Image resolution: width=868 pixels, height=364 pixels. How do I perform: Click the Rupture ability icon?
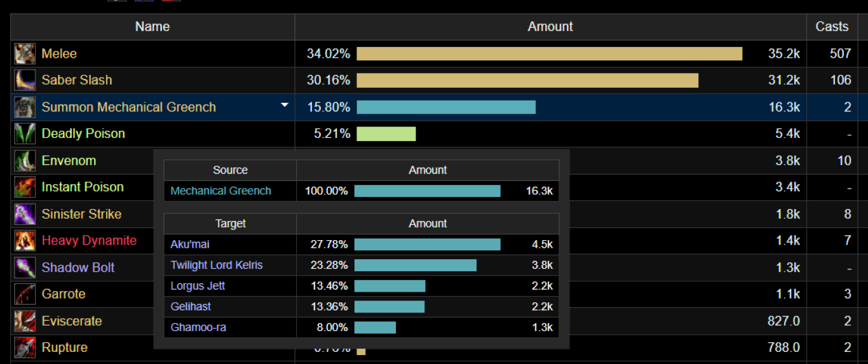pos(25,347)
